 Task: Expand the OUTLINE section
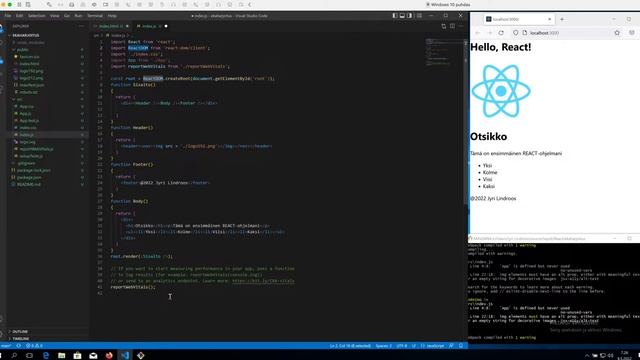(x=20, y=331)
